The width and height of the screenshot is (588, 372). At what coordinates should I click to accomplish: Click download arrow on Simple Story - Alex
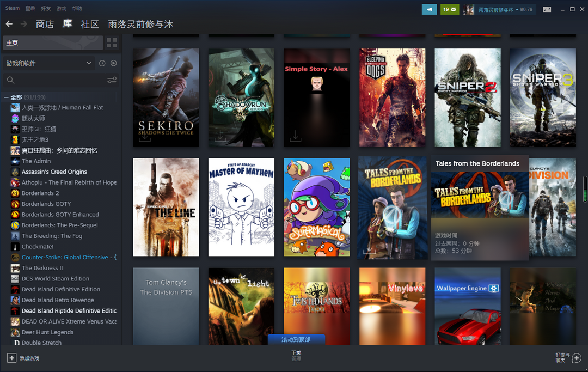point(296,136)
